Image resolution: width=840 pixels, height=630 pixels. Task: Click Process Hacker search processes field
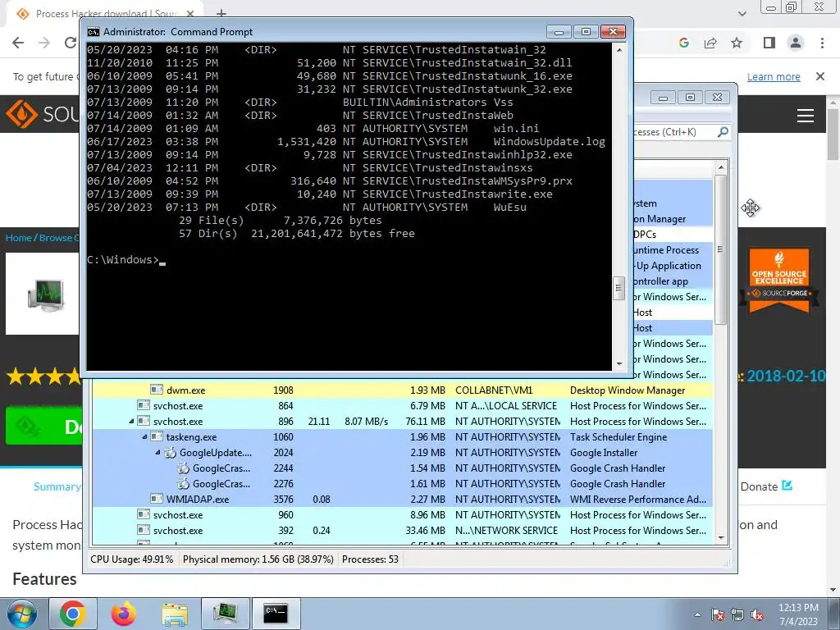pos(675,131)
